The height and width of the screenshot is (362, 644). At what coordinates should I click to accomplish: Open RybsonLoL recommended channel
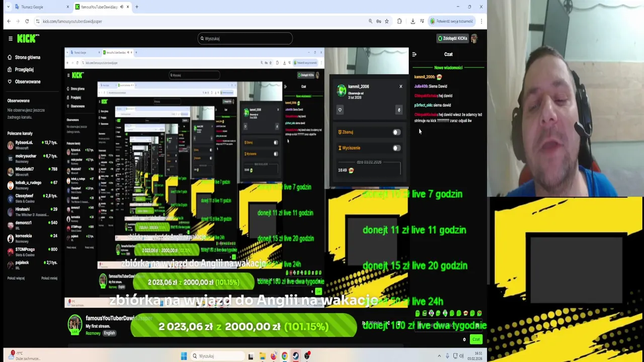32,145
